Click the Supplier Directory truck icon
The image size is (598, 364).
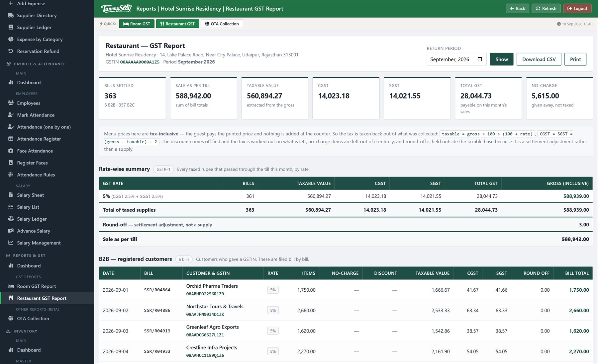point(11,15)
